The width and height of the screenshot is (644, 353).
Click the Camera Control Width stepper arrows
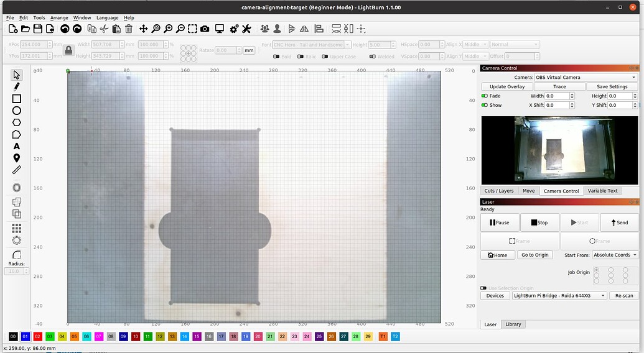(572, 96)
